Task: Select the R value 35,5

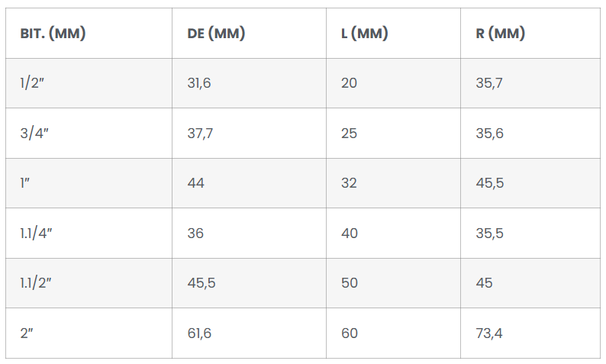Action: click(489, 234)
